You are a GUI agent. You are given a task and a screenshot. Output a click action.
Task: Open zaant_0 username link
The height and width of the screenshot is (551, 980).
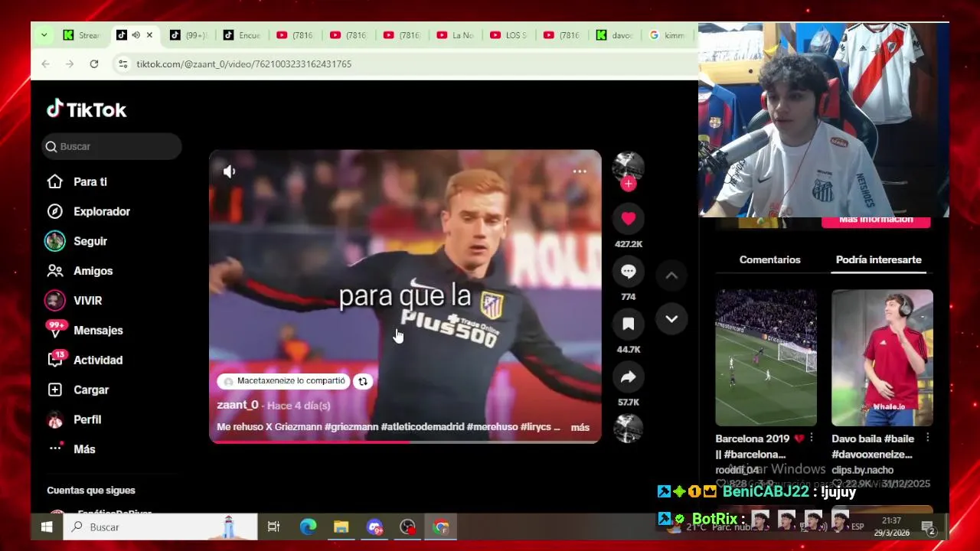(x=237, y=405)
